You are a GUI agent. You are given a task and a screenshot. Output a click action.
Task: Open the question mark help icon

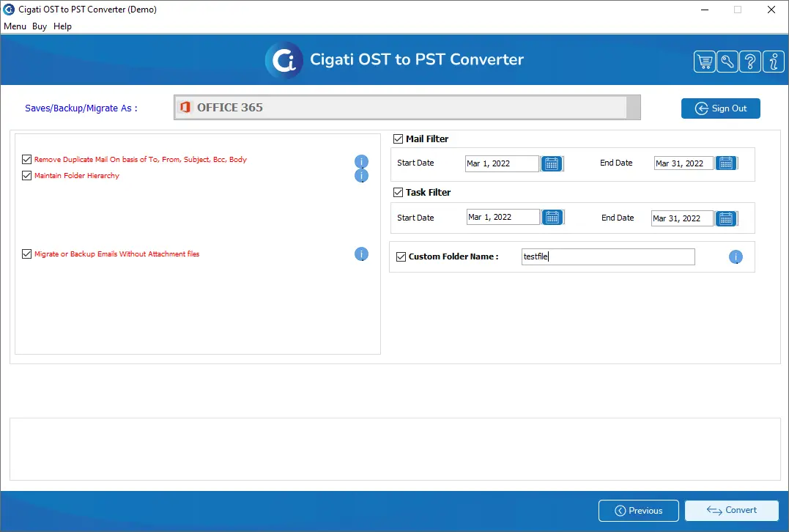750,62
